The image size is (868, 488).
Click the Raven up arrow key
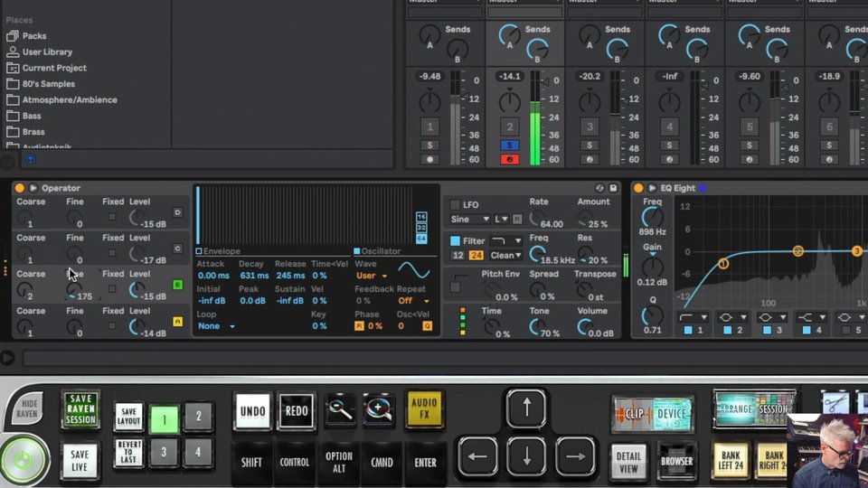(526, 408)
